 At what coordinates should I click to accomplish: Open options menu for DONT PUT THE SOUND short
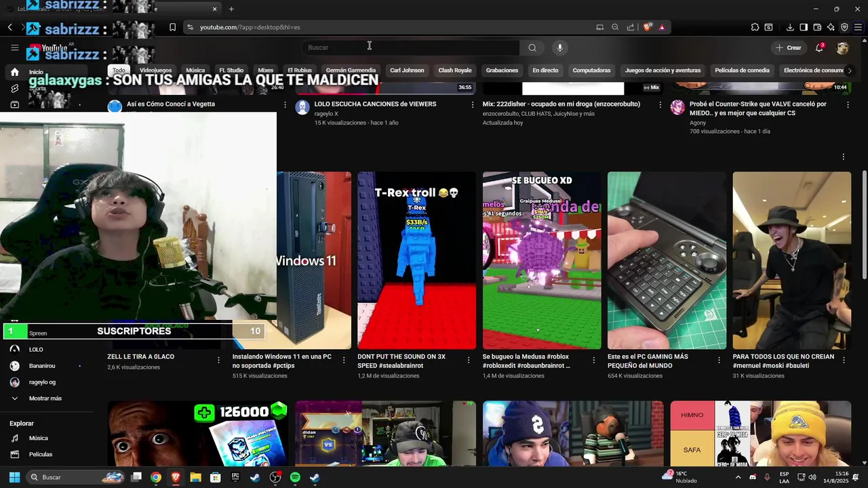(x=469, y=360)
